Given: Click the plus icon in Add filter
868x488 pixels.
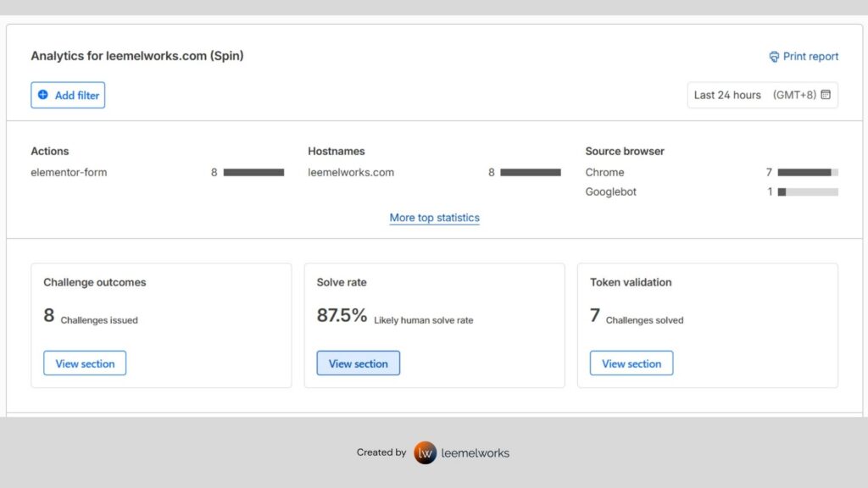Looking at the screenshot, I should tap(42, 95).
